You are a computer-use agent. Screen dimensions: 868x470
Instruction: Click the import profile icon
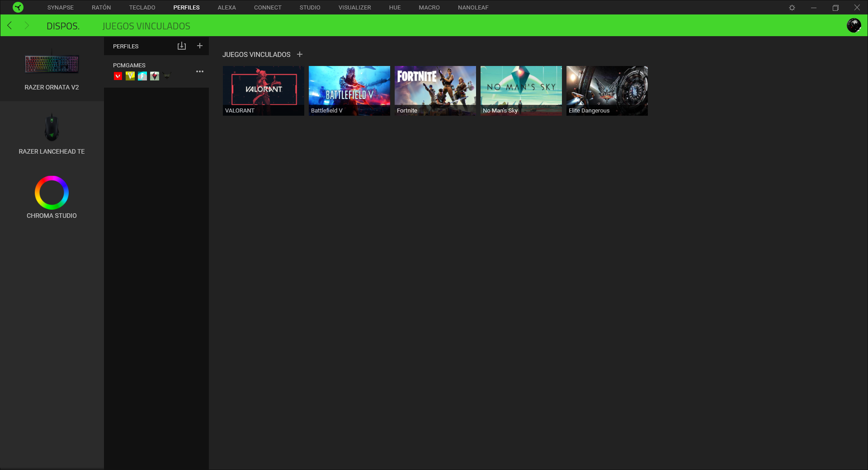(182, 46)
